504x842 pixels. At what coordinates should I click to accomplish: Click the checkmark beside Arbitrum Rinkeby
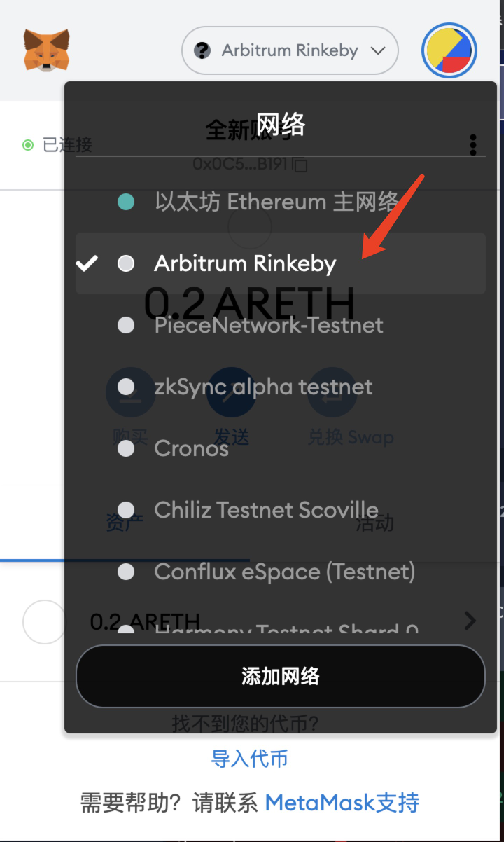(x=87, y=263)
